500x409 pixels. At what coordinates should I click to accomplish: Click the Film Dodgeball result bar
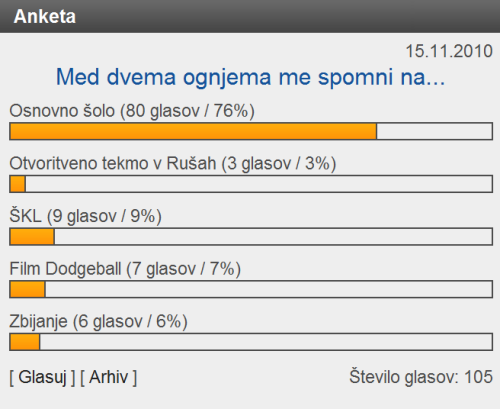[251, 289]
